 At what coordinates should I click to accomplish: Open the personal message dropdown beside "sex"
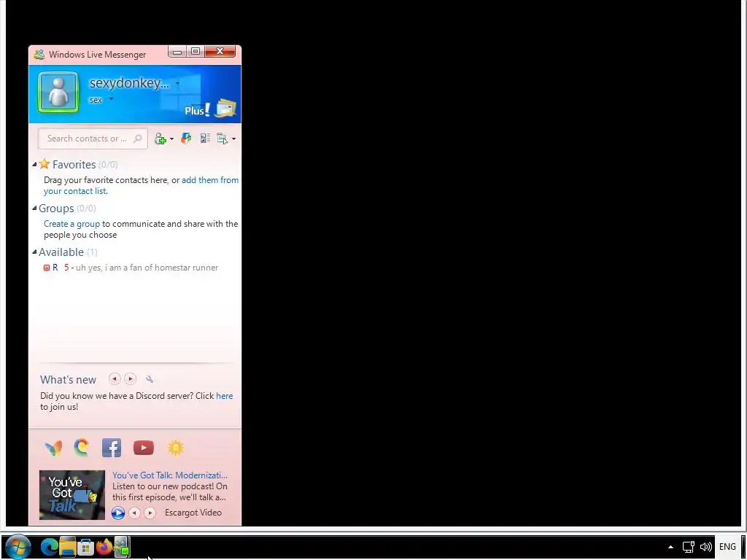click(x=111, y=99)
